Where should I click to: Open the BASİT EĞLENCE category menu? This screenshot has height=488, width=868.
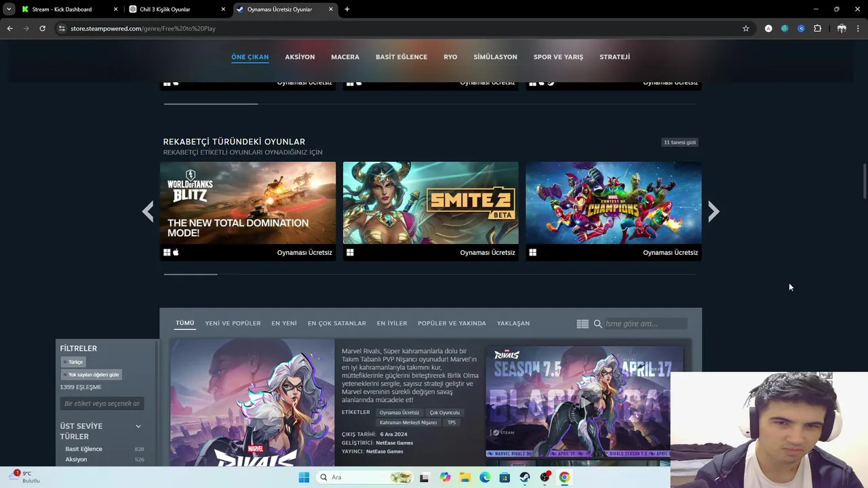coord(401,57)
